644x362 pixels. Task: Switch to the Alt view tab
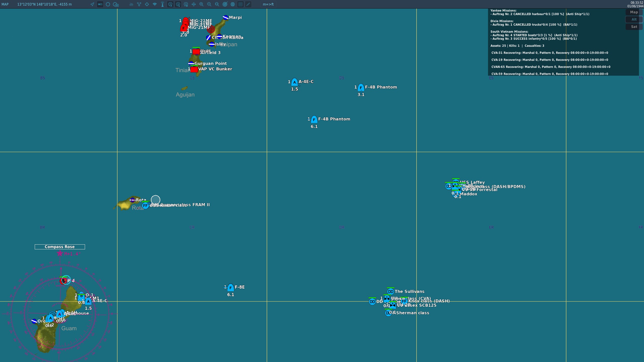point(634,19)
